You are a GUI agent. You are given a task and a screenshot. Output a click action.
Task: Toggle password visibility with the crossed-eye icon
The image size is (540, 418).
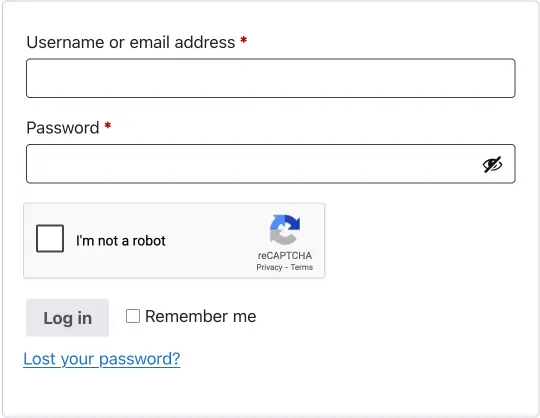[492, 165]
